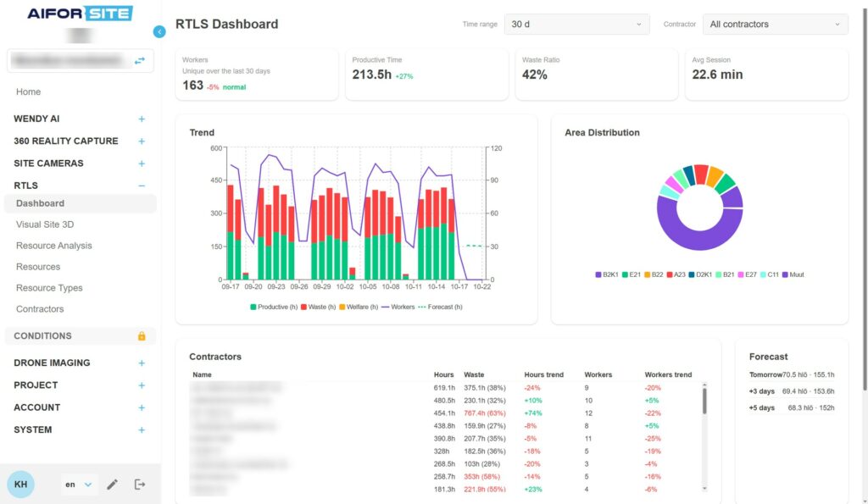868x504 pixels.
Task: Toggle the Workers line legend entry
Action: [398, 307]
